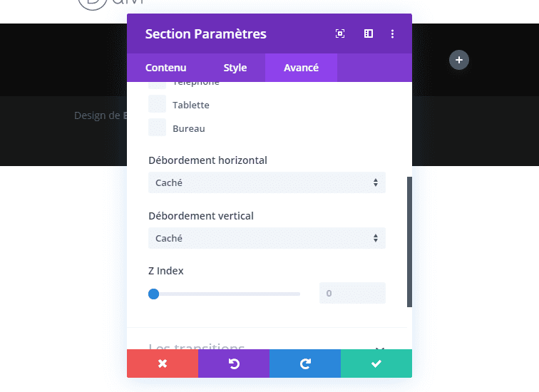This screenshot has height=392, width=539.
Task: Open the three-dot more options menu
Action: pos(392,33)
